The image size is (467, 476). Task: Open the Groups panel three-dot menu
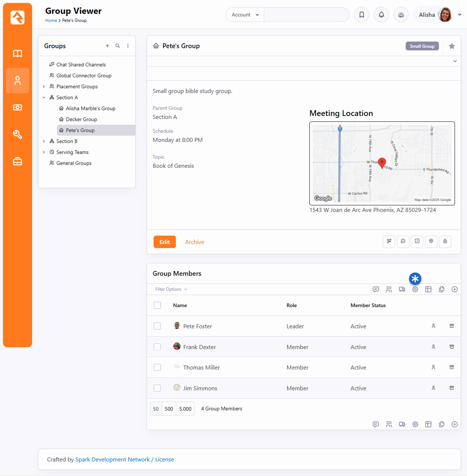(x=128, y=46)
